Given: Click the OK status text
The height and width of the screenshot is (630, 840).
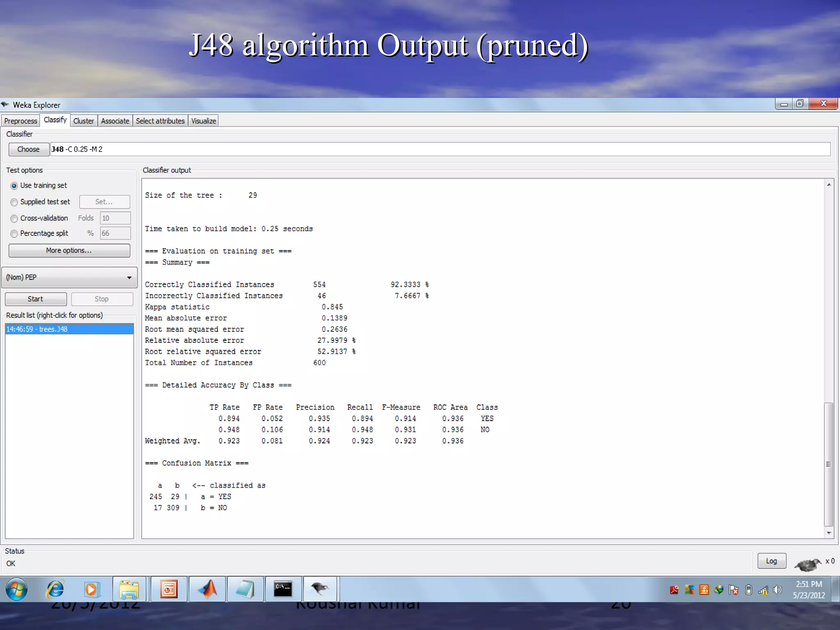Looking at the screenshot, I should coord(11,564).
